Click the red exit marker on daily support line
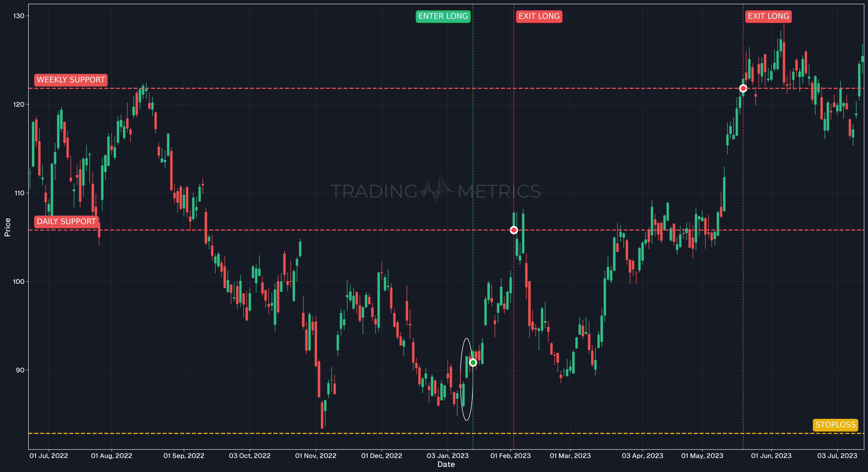 tap(514, 230)
